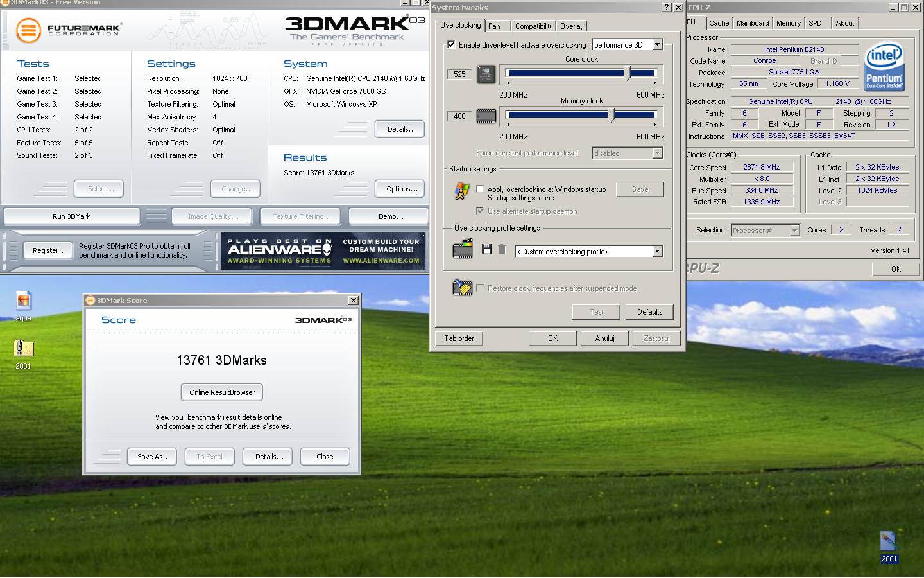Open system Details in 3DMark03 main window

click(400, 129)
